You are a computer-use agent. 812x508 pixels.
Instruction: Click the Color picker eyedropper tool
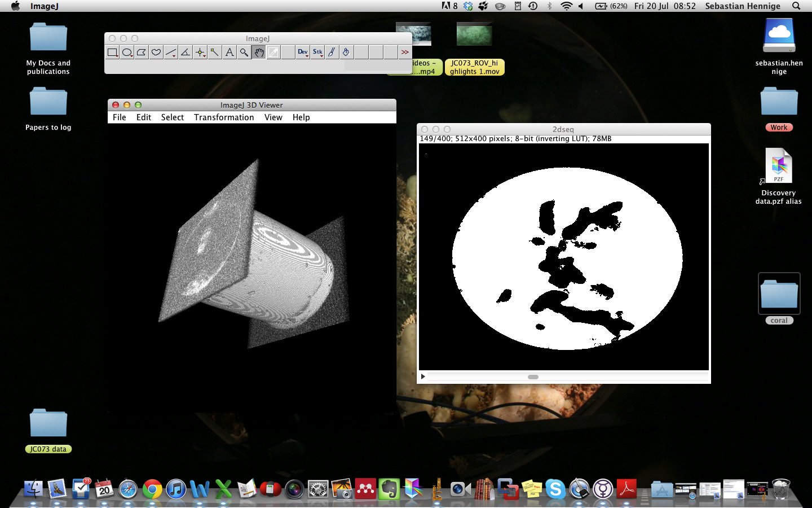pos(273,52)
